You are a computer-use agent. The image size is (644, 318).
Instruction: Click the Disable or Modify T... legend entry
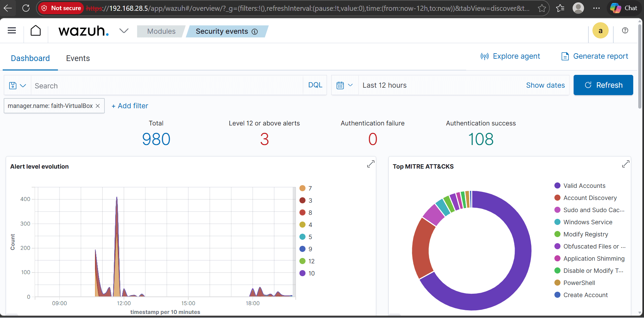[x=589, y=271]
